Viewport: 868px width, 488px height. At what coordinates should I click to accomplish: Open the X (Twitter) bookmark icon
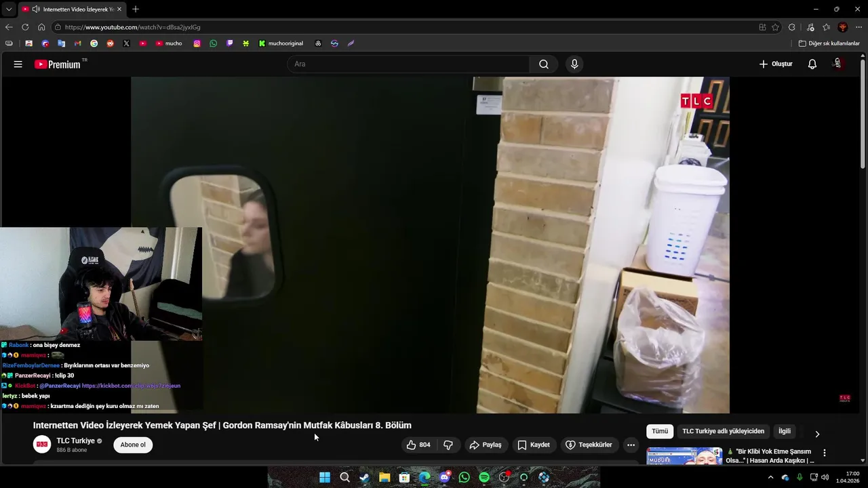[126, 43]
